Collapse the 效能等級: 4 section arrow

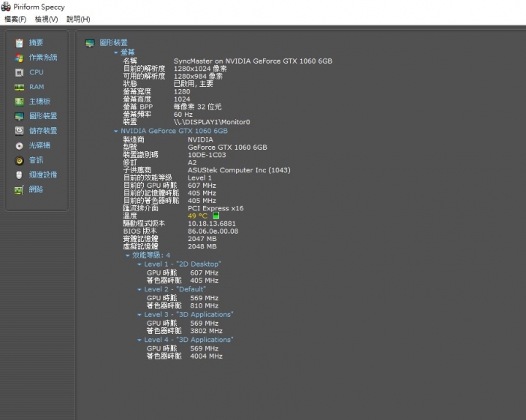127,256
